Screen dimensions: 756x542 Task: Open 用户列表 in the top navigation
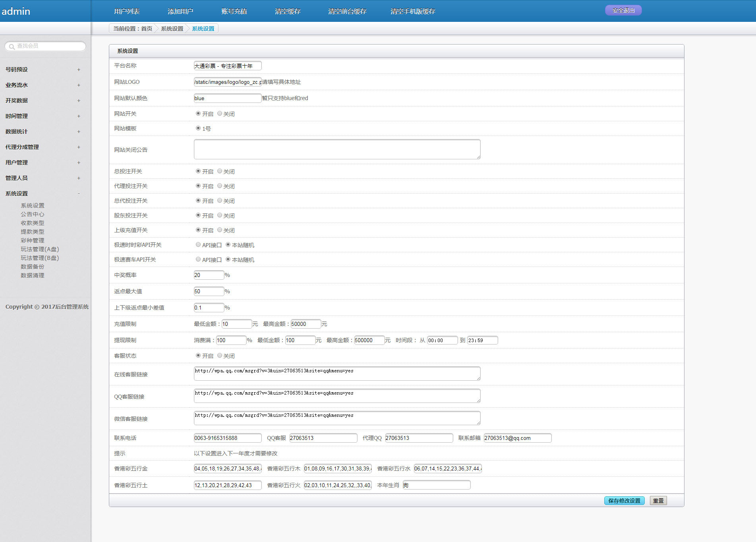pos(127,11)
